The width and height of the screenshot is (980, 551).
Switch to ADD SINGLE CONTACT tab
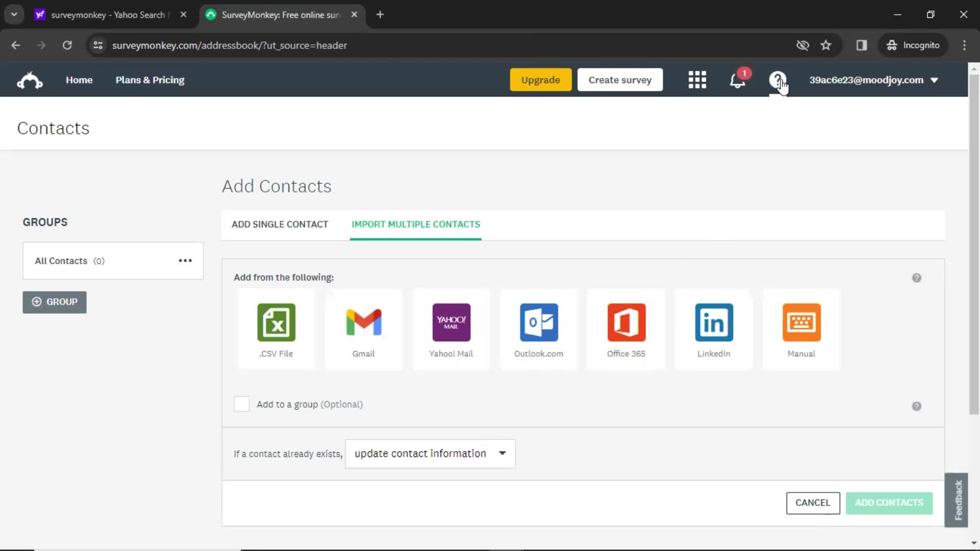280,224
